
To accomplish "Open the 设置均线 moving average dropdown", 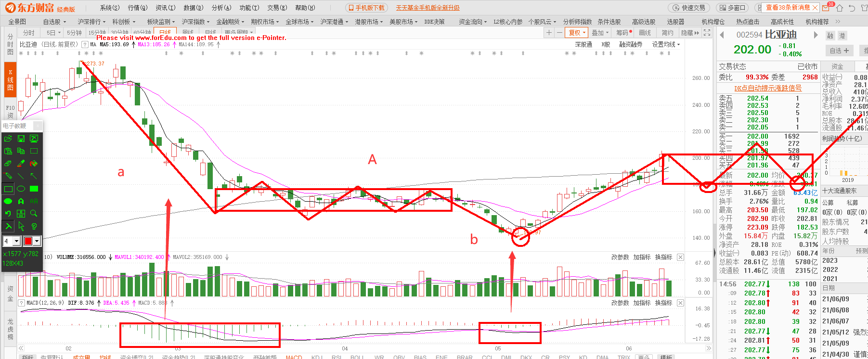I will [666, 44].
